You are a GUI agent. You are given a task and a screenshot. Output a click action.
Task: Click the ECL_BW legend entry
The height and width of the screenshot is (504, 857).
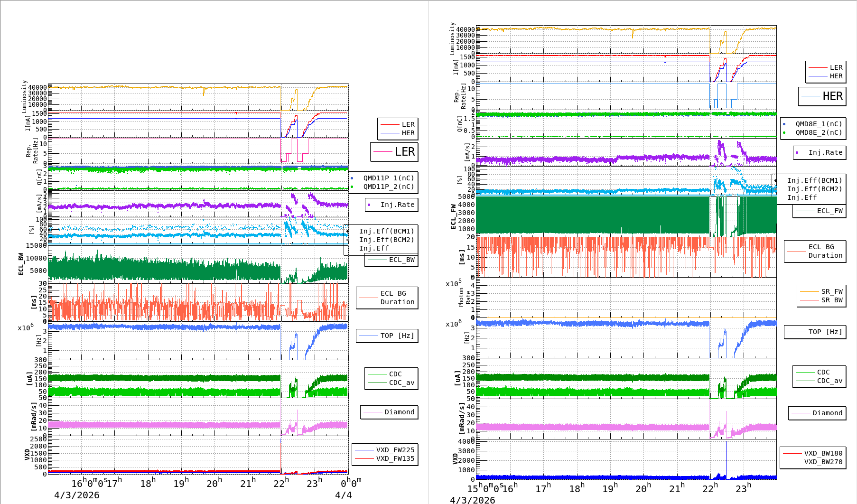pos(391,260)
